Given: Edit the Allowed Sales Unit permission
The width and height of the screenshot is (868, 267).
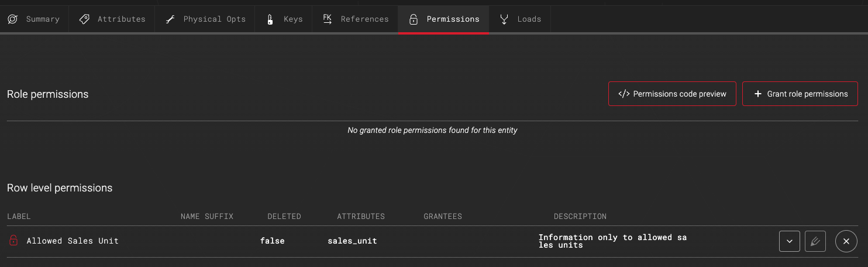Looking at the screenshot, I should tap(815, 241).
